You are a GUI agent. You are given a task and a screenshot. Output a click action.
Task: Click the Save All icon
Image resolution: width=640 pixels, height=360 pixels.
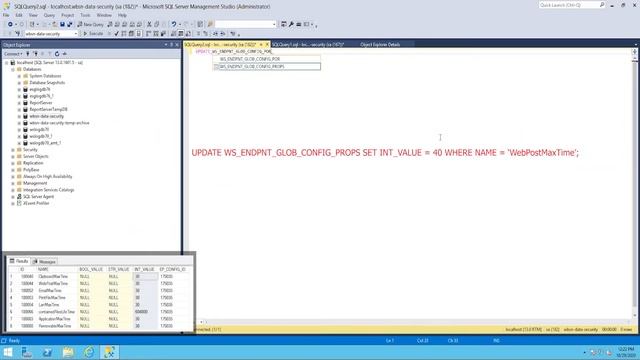click(x=70, y=24)
